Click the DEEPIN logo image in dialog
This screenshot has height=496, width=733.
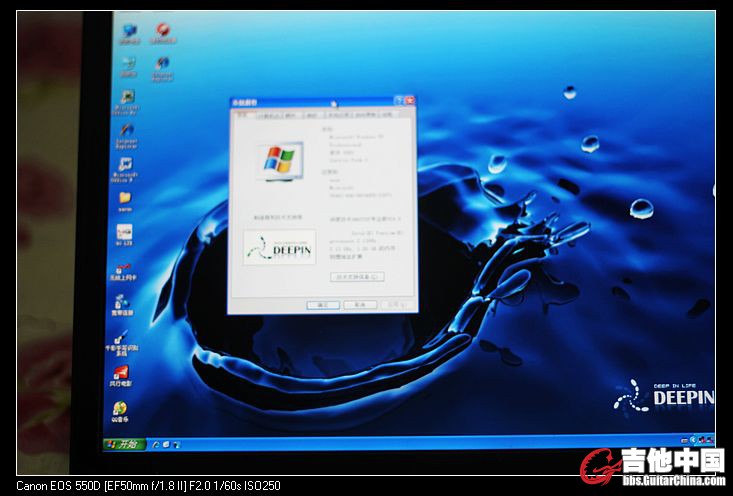point(279,247)
